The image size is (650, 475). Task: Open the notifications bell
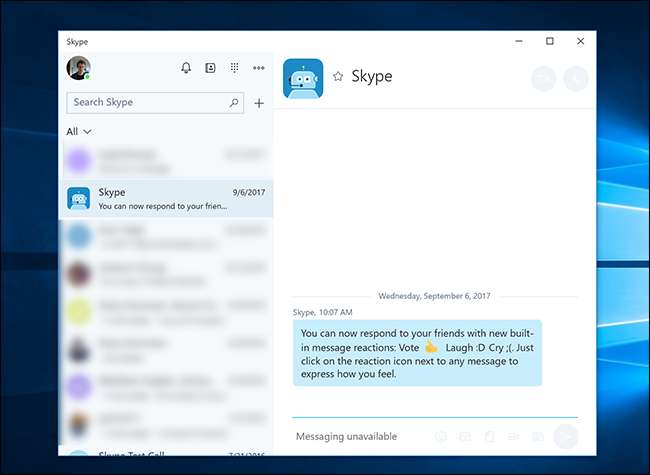coord(186,68)
